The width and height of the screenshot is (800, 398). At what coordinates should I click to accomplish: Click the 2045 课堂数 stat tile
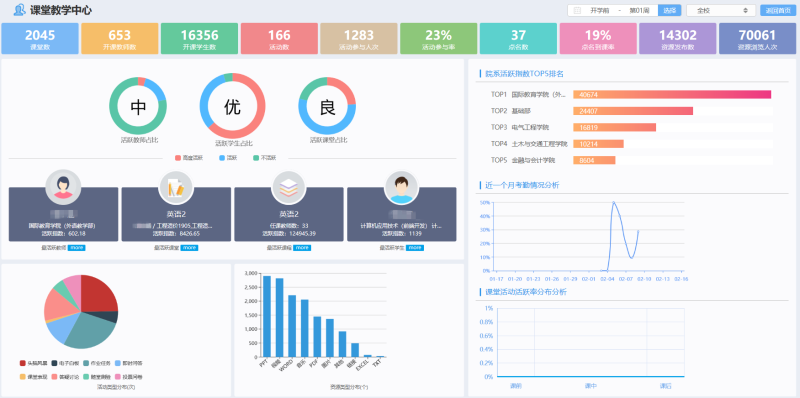pos(40,38)
